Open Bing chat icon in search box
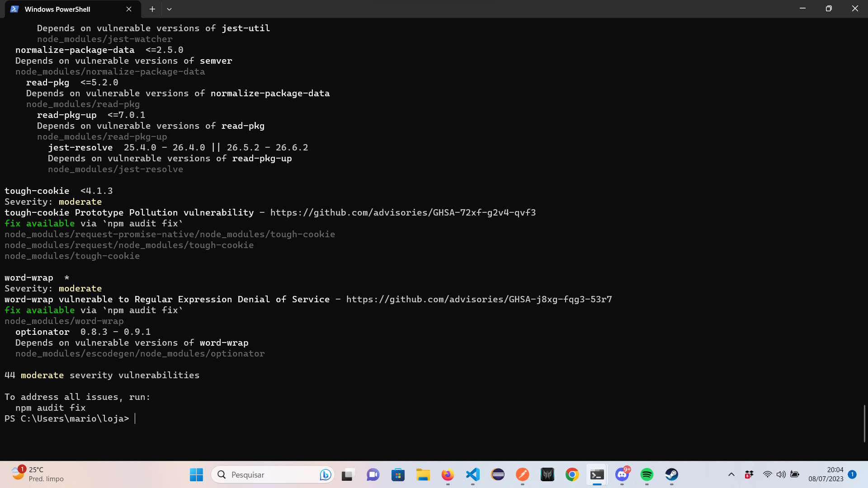The image size is (868, 488). pos(325,474)
